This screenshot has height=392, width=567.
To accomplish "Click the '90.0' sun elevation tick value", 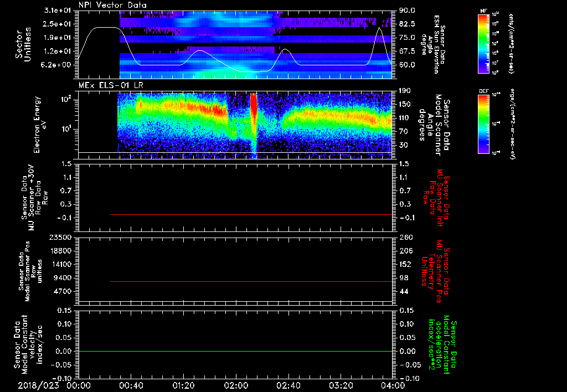I will click(407, 11).
